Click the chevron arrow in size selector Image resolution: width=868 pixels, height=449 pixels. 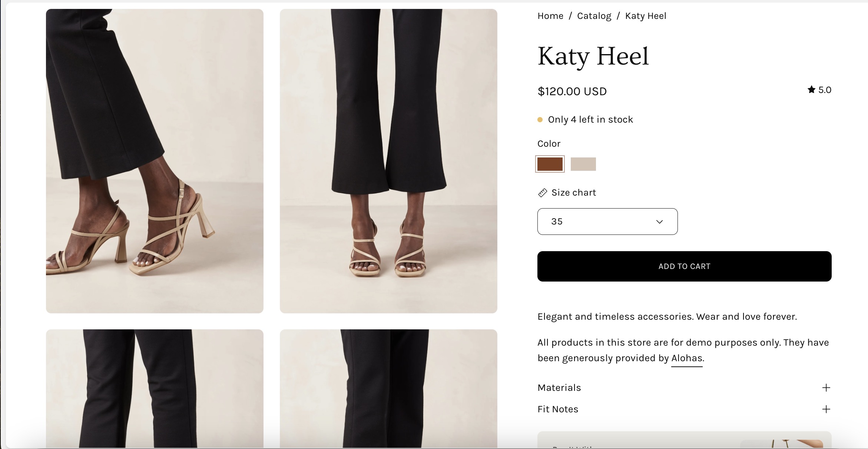659,222
